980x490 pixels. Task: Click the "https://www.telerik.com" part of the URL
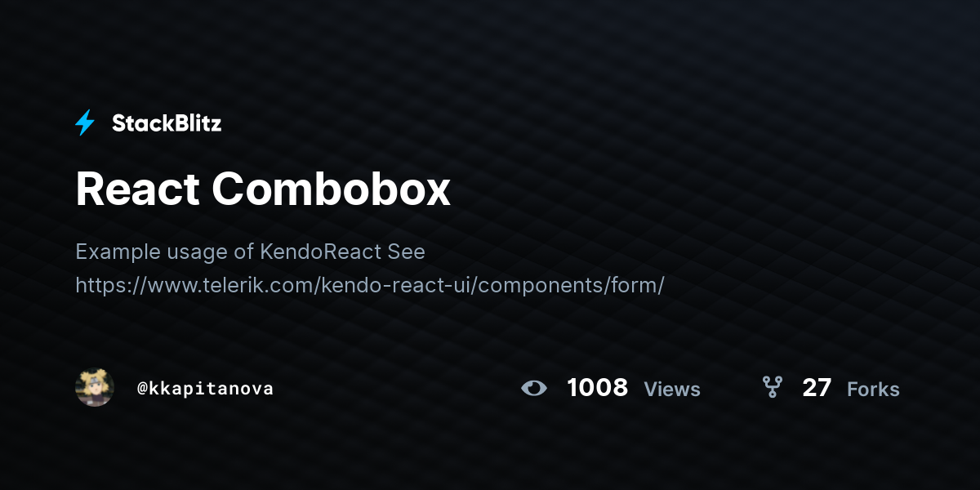[x=195, y=286]
